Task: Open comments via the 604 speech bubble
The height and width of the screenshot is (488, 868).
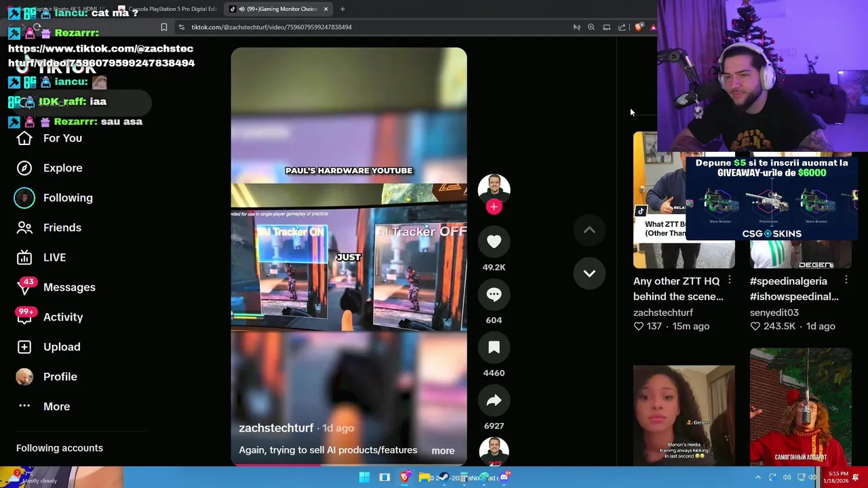Action: 494,295
